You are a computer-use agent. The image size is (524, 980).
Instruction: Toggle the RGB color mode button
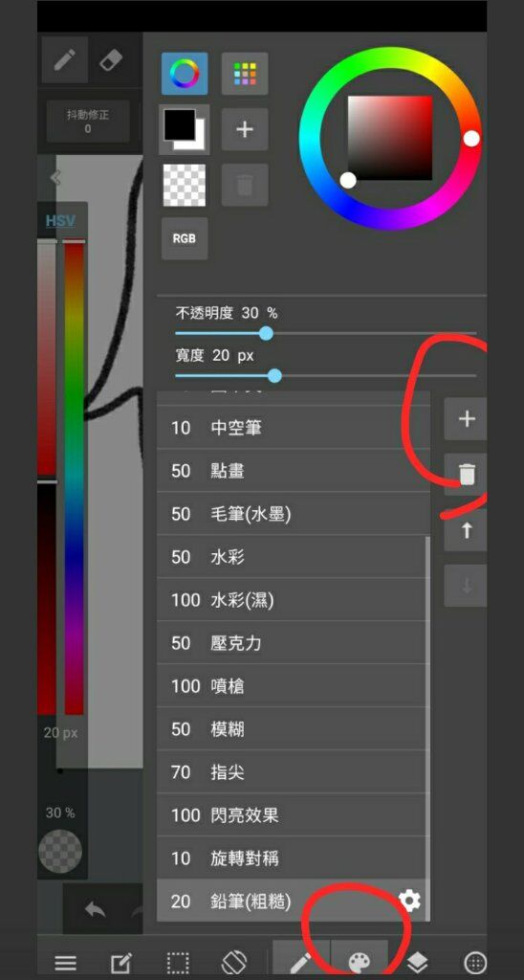coord(185,238)
